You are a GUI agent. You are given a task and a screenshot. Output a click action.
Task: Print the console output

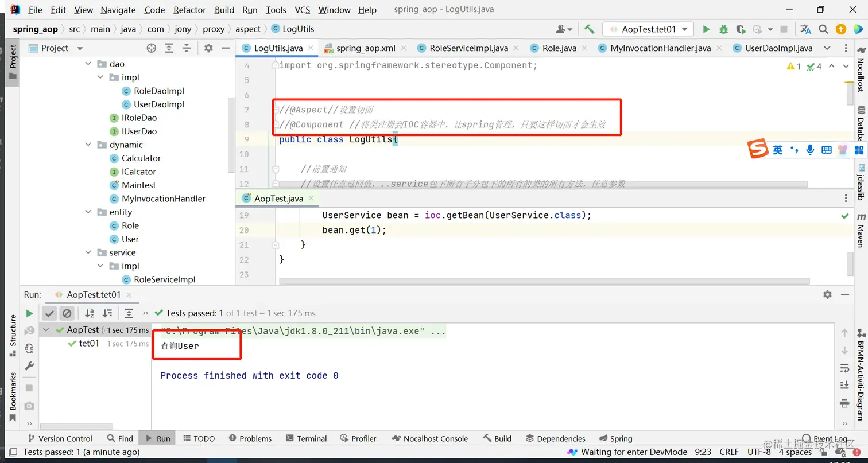(x=844, y=403)
